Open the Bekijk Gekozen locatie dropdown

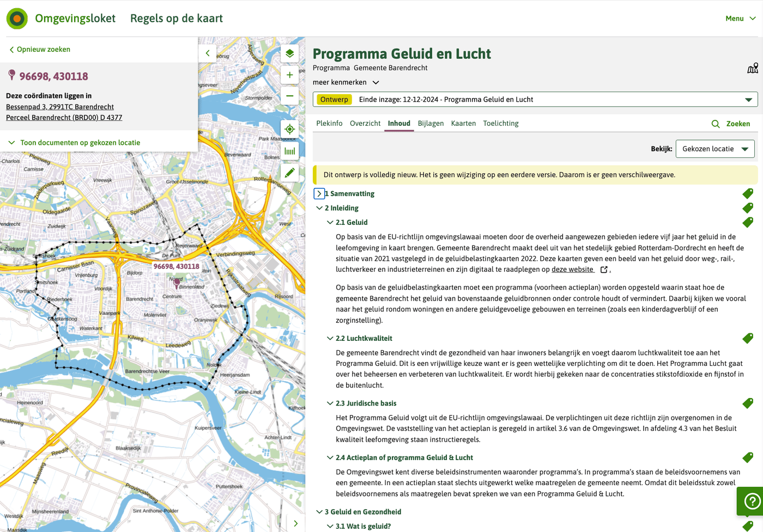point(715,149)
